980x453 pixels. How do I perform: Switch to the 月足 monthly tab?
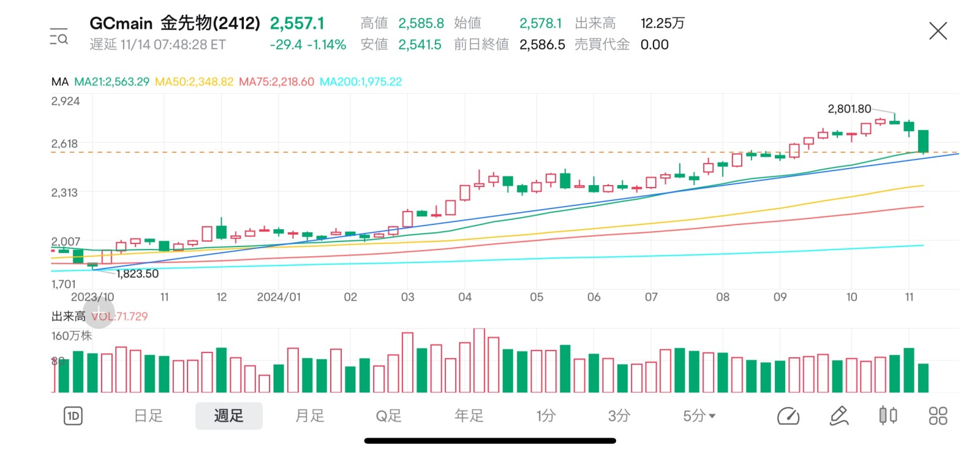click(310, 416)
